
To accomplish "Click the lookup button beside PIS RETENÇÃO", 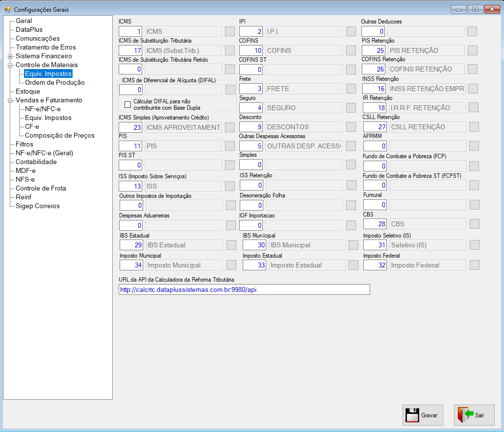I will point(473,50).
